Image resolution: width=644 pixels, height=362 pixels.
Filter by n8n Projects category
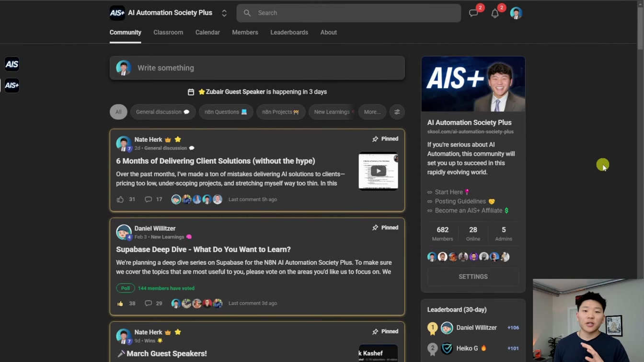(280, 112)
